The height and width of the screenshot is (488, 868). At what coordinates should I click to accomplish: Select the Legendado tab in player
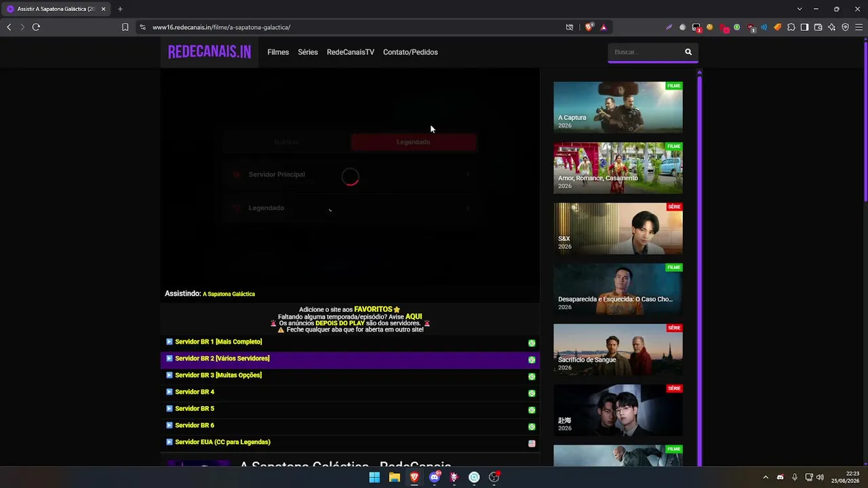tap(414, 142)
